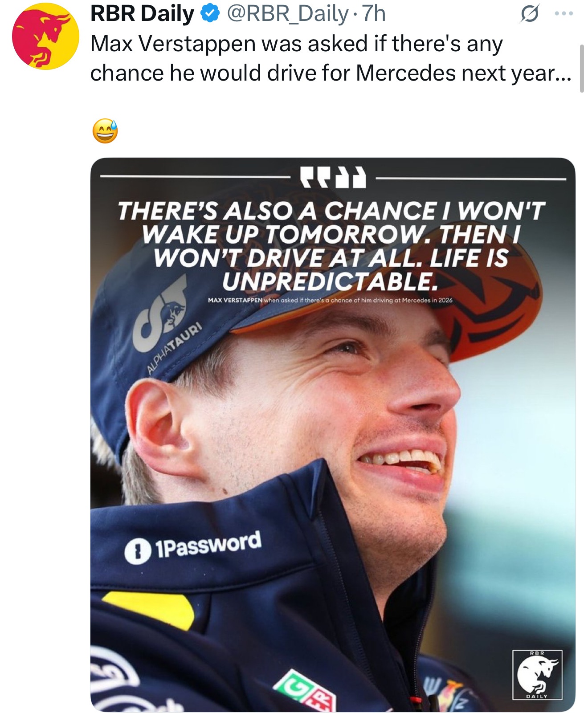Click the 7h post timestamp
The height and width of the screenshot is (717, 588).
point(373,14)
